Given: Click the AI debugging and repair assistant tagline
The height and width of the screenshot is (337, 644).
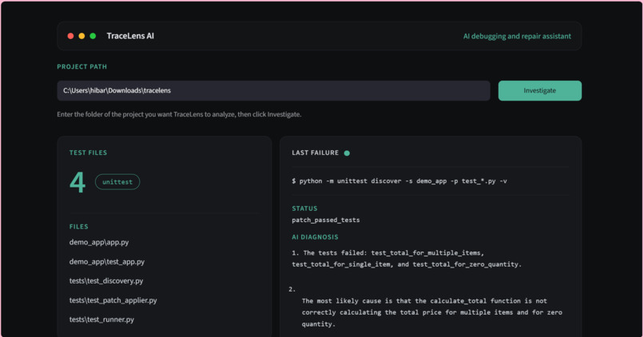Looking at the screenshot, I should (x=517, y=36).
